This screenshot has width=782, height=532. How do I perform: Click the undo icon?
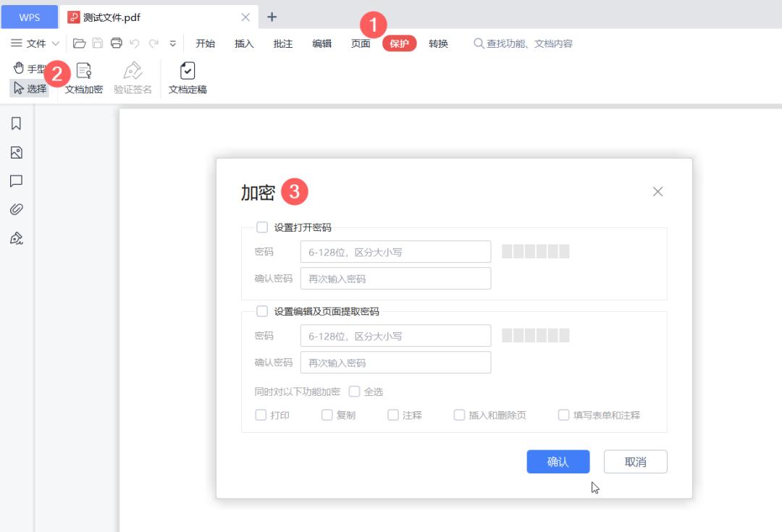135,43
